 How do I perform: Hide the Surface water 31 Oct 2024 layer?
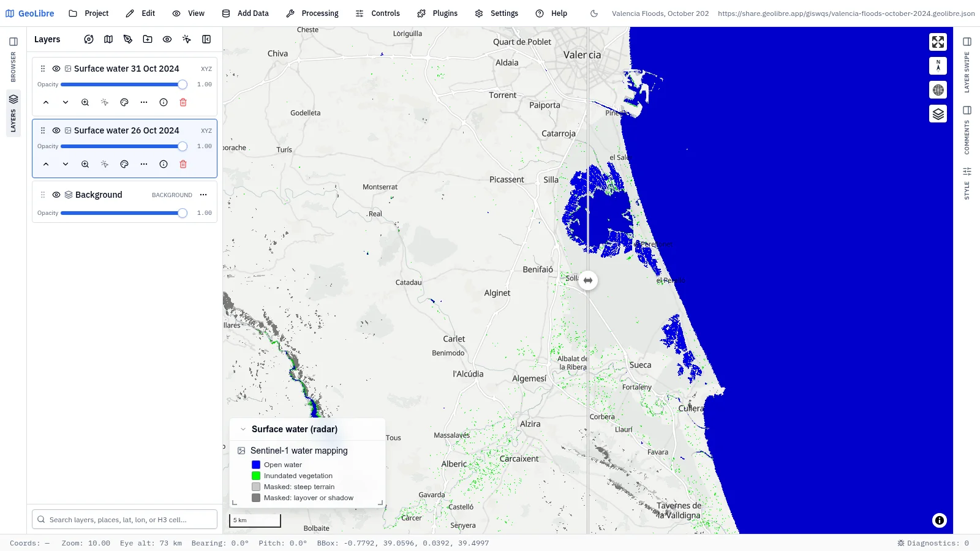click(x=56, y=69)
